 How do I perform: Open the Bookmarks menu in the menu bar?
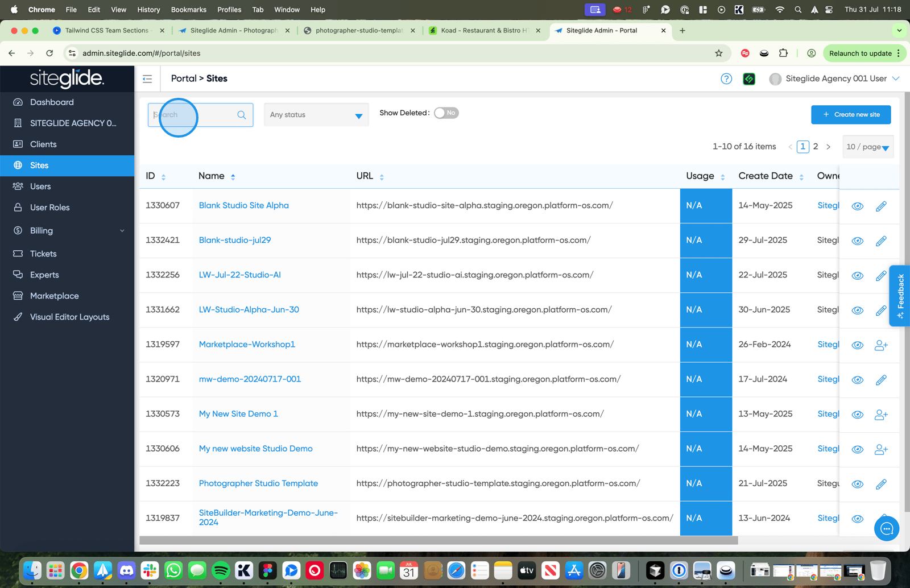pyautogui.click(x=188, y=10)
